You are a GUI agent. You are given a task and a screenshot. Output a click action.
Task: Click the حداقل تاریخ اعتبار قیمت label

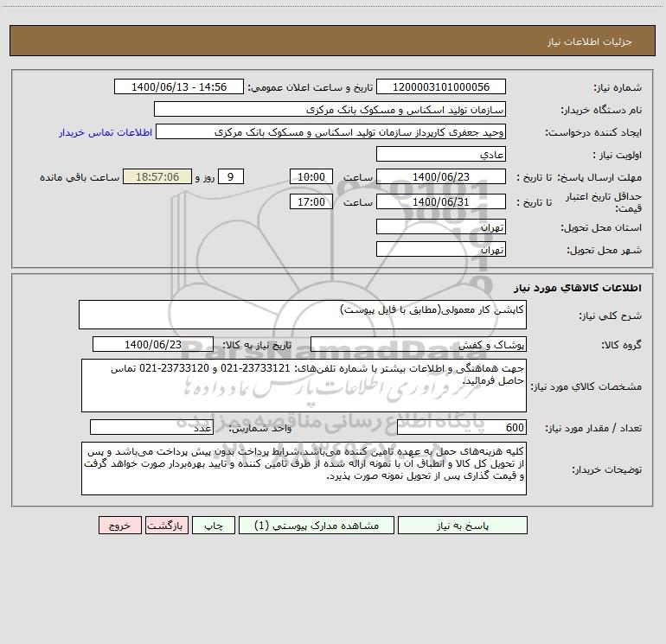pyautogui.click(x=604, y=202)
